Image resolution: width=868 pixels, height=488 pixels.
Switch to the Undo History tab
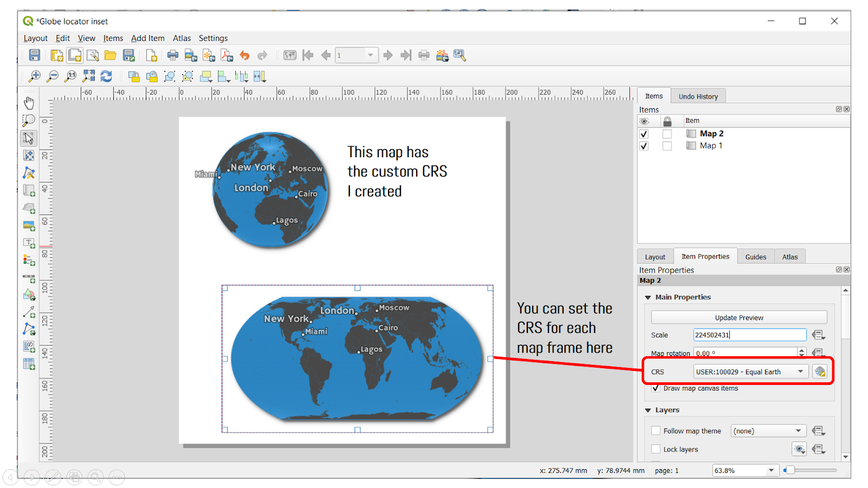698,96
